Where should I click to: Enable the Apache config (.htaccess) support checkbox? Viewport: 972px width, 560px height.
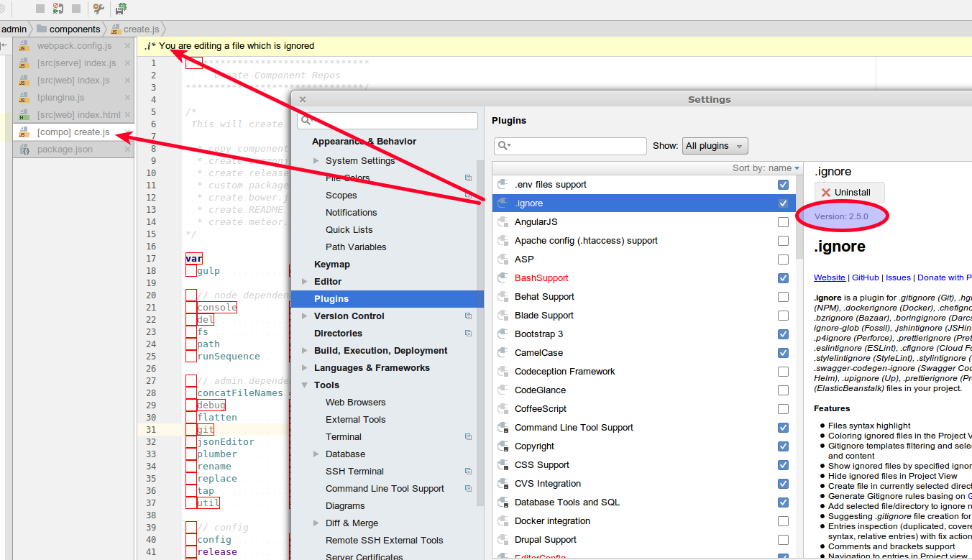783,241
